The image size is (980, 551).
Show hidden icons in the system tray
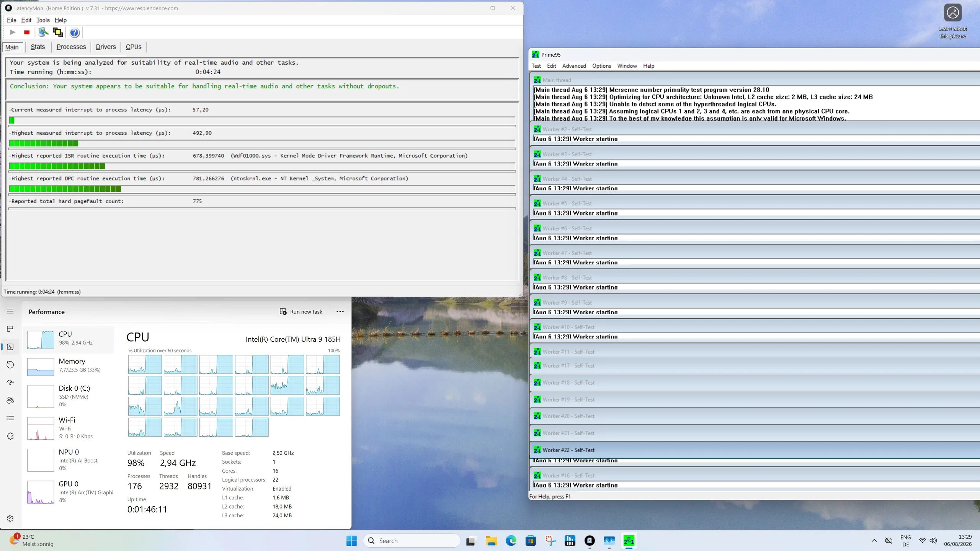coord(874,541)
